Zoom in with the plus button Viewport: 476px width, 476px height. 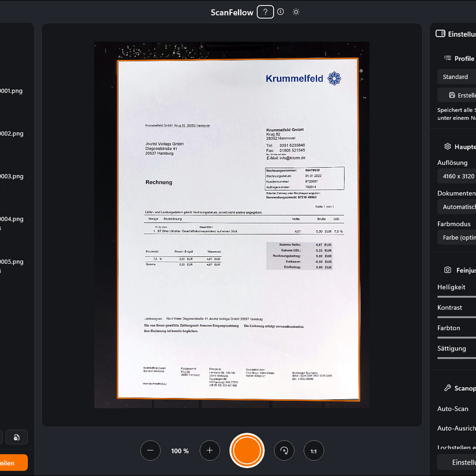209,450
